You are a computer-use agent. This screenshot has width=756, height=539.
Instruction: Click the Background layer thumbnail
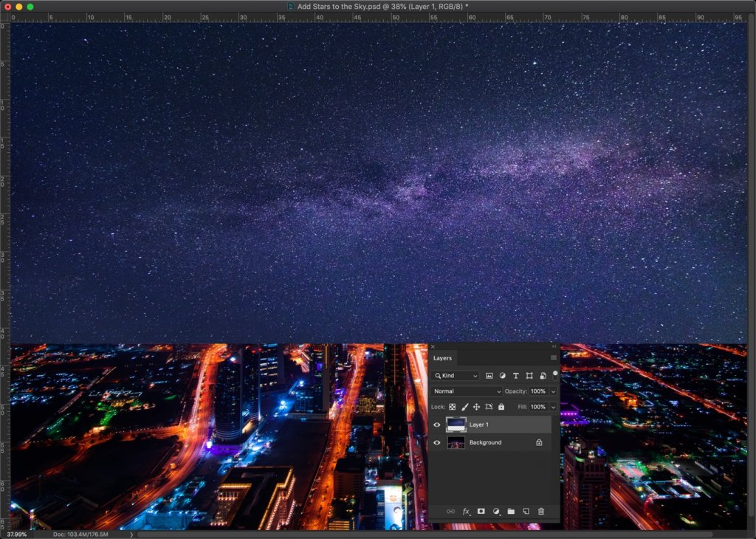tap(456, 442)
